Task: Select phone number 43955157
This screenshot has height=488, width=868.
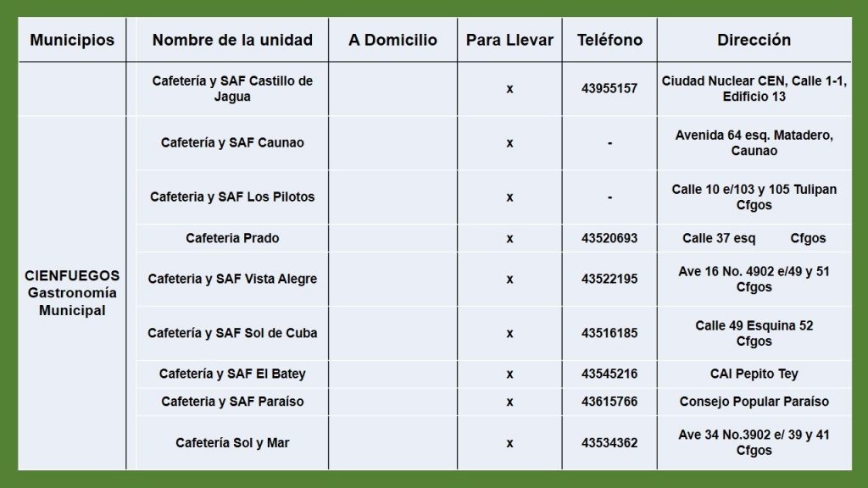Action: [x=609, y=88]
